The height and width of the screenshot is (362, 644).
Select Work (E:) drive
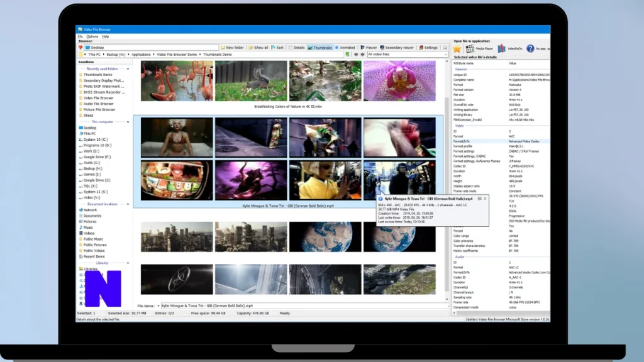(x=91, y=151)
